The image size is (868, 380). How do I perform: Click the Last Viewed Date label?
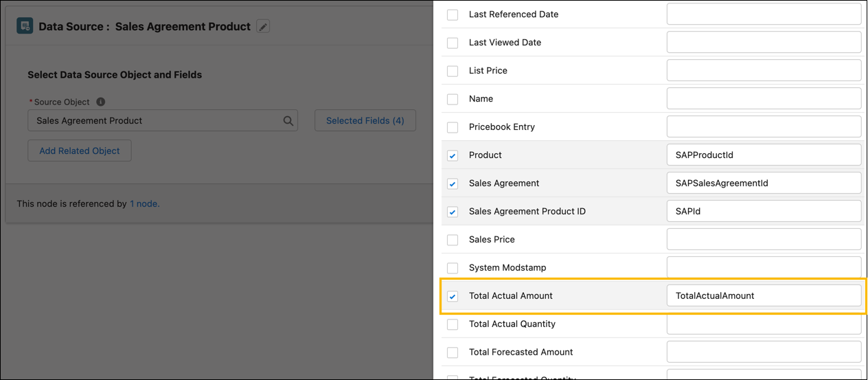coord(505,43)
